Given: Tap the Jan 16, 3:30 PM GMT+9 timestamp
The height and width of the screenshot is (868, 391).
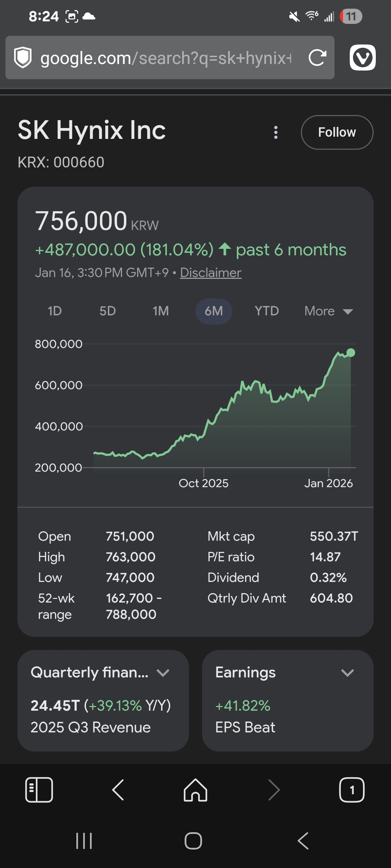Looking at the screenshot, I should pyautogui.click(x=102, y=273).
